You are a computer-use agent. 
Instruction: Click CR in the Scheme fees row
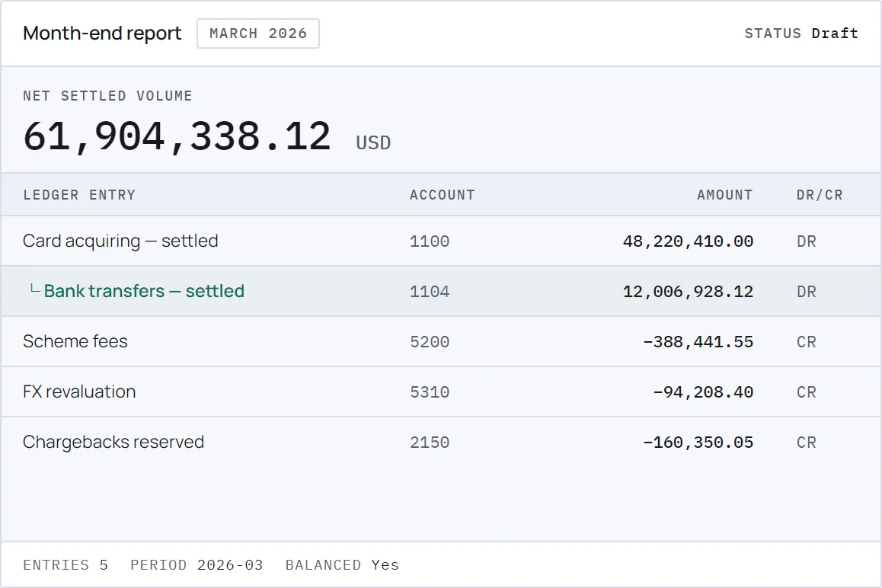806,342
